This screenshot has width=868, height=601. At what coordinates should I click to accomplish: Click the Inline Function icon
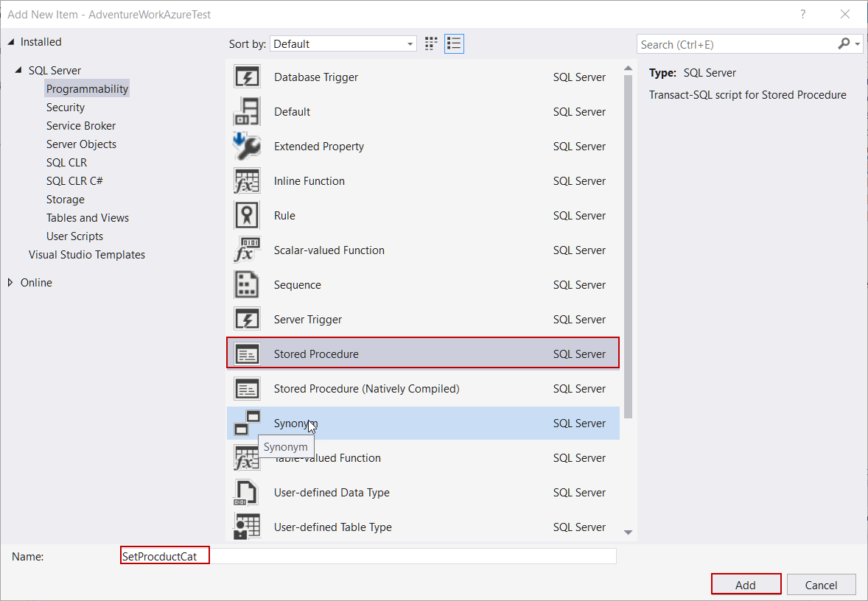tap(246, 181)
